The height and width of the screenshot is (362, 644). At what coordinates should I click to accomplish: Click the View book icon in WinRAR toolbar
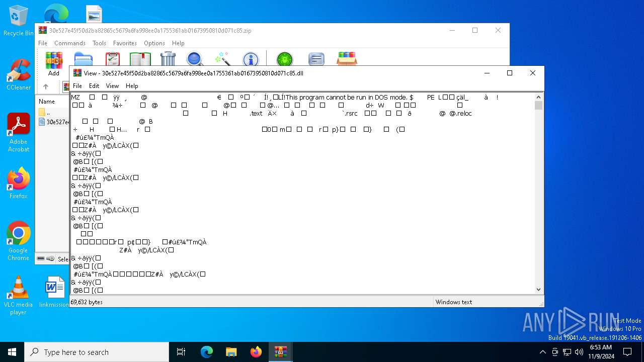pyautogui.click(x=140, y=59)
